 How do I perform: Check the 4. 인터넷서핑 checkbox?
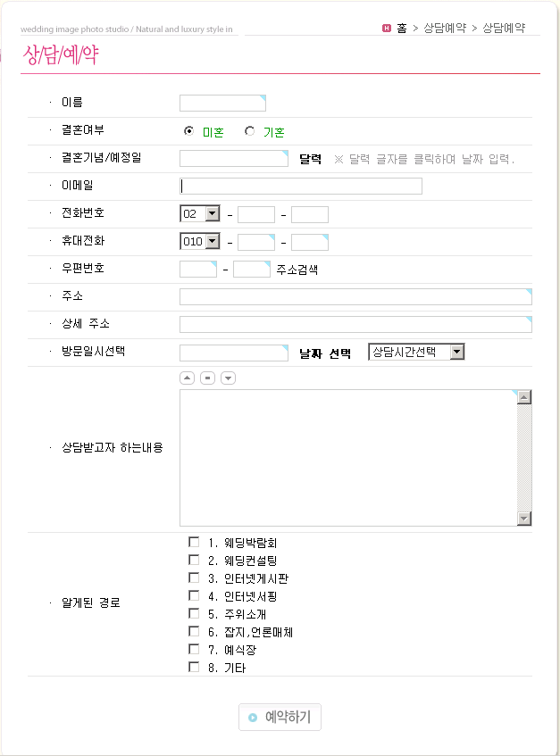194,595
